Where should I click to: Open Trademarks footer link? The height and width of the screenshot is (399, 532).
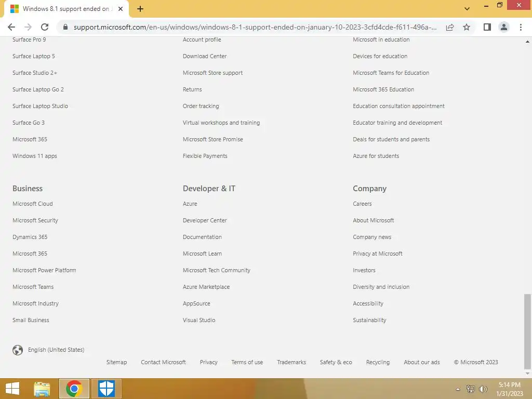pos(291,362)
